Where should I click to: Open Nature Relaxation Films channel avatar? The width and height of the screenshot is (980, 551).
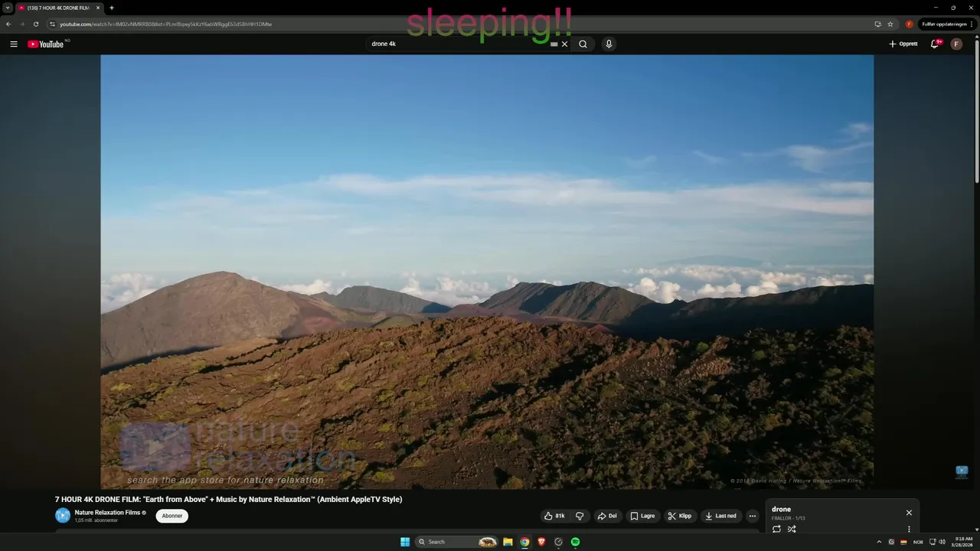[63, 516]
